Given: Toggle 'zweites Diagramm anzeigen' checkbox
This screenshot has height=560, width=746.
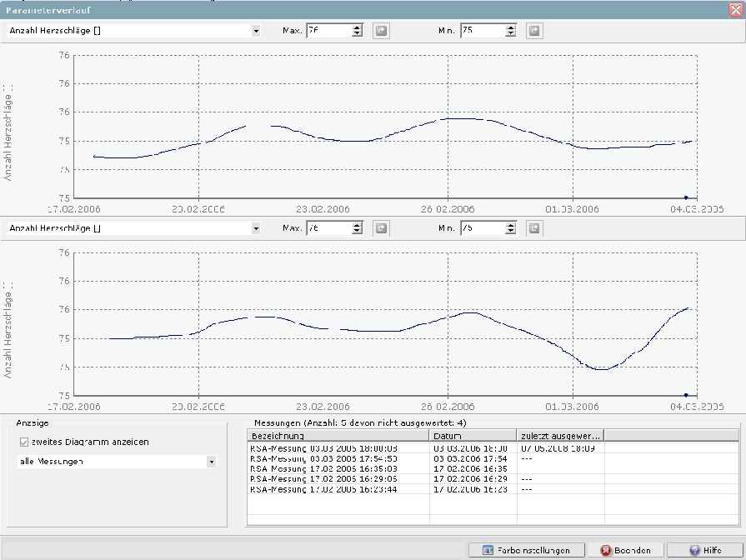Looking at the screenshot, I should point(23,442).
